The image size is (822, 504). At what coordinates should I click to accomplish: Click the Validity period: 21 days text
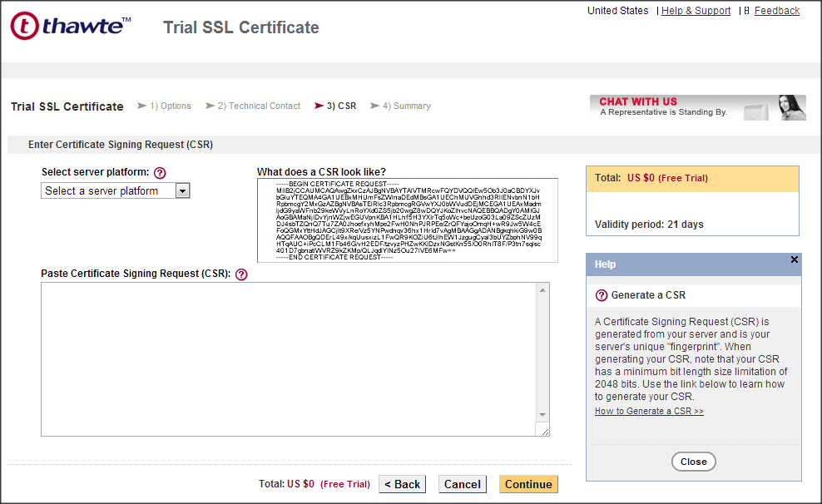649,225
